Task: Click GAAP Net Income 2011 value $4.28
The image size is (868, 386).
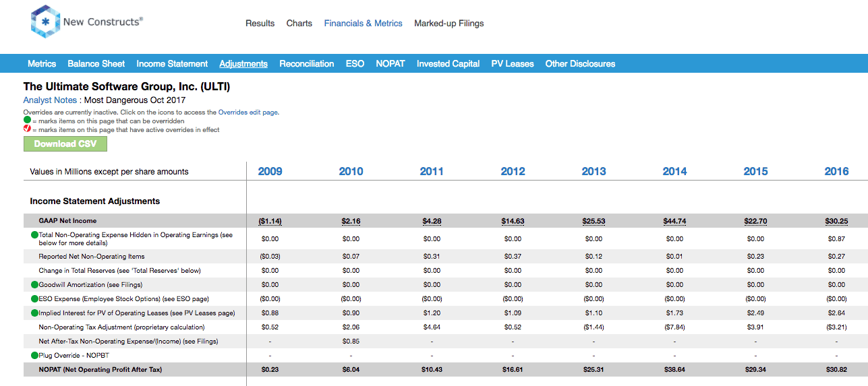Action: click(x=432, y=221)
